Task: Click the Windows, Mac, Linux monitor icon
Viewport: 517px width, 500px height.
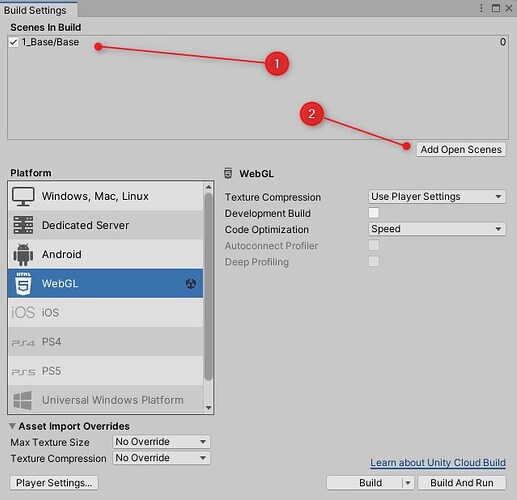Action: (x=23, y=196)
